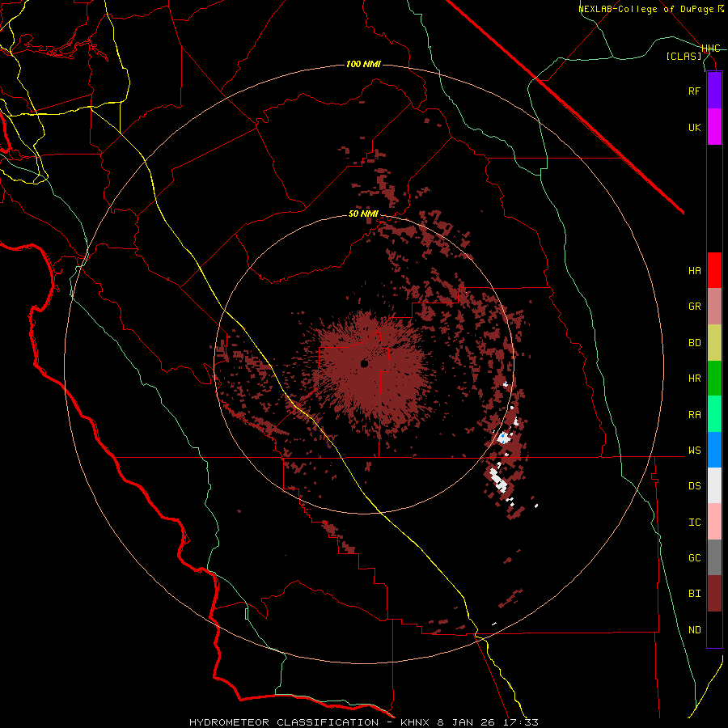728x728 pixels.
Task: Click the [CLAS] units label
Action: [x=684, y=56]
